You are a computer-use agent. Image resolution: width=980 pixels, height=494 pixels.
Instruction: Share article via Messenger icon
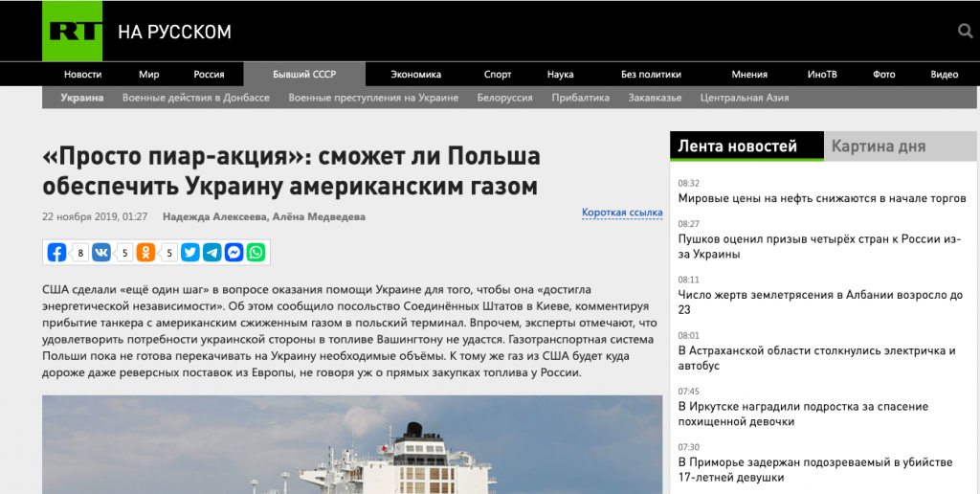pos(234,253)
